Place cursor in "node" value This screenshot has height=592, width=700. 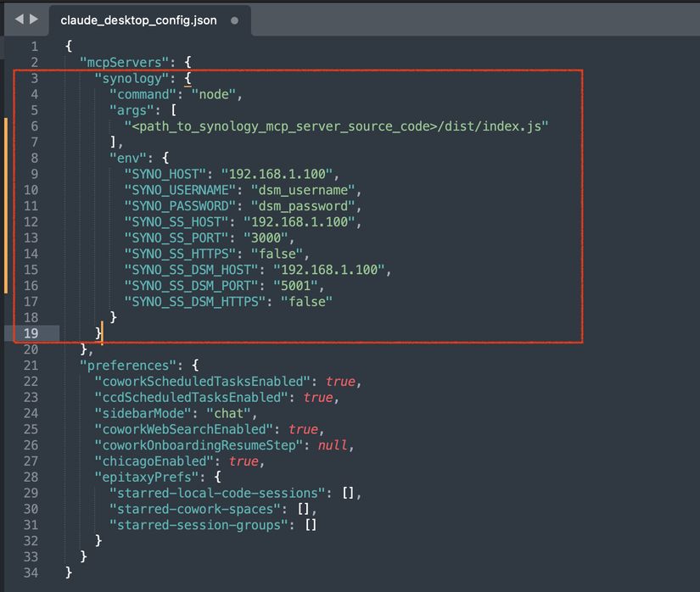coord(214,94)
